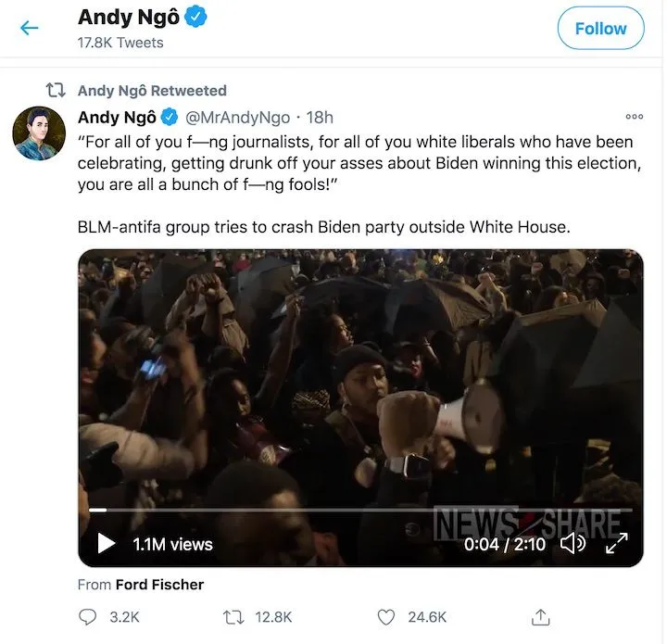Screen dimensions: 667x644
Task: Open the @MrAndyNgo handle link
Action: [237, 118]
